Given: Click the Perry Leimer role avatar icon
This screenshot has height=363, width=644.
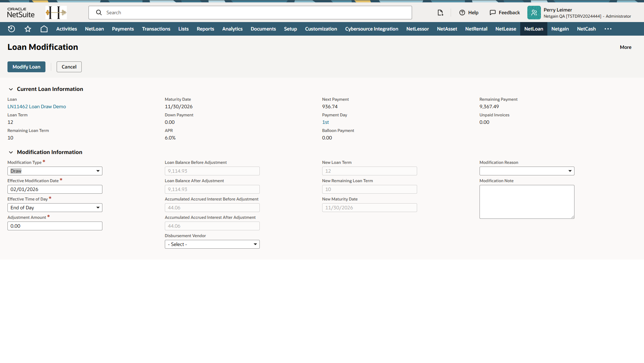Looking at the screenshot, I should [534, 13].
